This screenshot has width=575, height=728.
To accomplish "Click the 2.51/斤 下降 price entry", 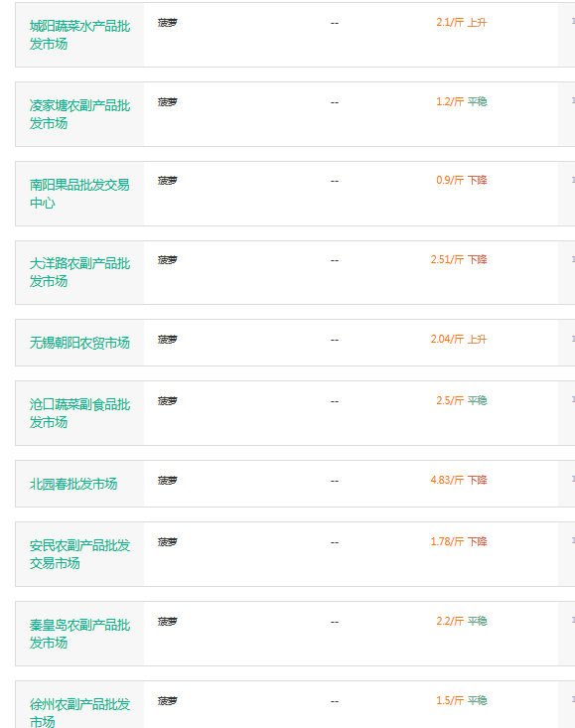I will coord(459,259).
